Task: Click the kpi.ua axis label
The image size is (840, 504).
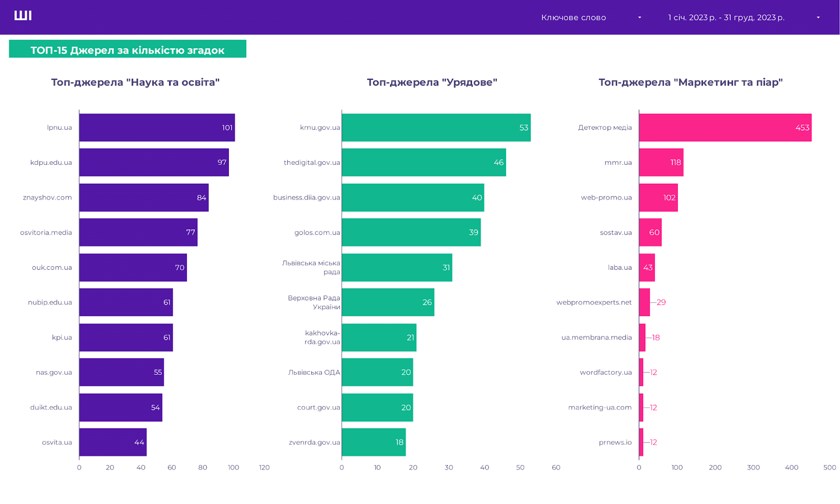Action: [62, 338]
